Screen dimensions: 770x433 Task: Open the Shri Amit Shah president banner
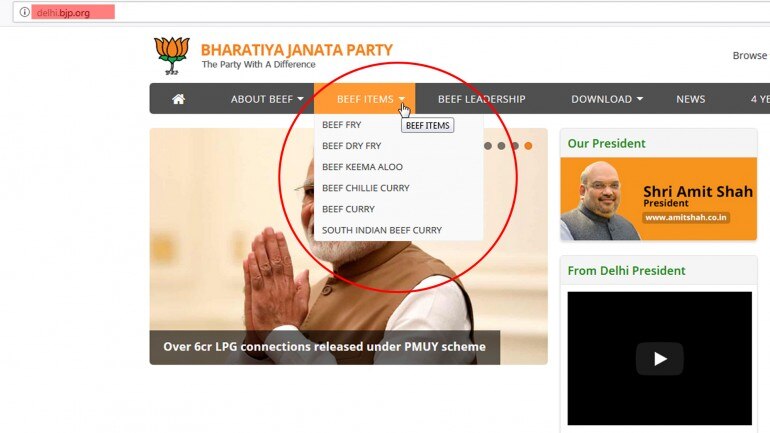click(659, 199)
